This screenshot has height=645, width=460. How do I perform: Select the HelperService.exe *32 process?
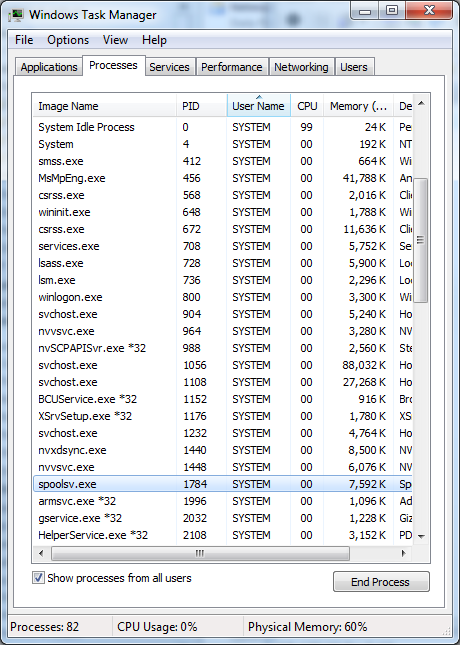(x=223, y=535)
